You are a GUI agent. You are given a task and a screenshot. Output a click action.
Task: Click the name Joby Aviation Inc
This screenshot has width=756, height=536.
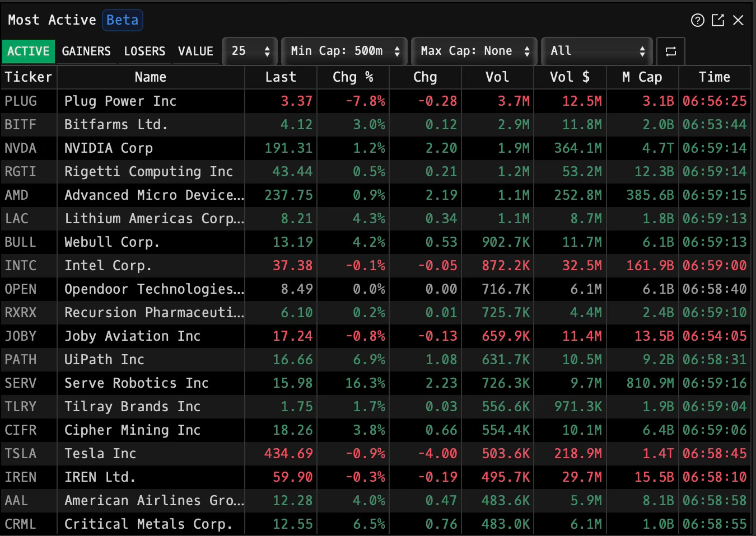pos(132,336)
